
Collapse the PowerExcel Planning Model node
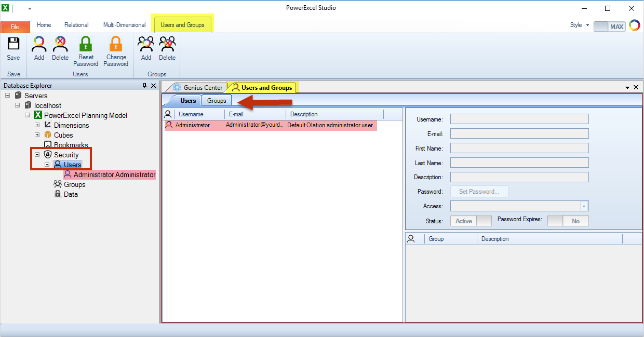(x=27, y=115)
